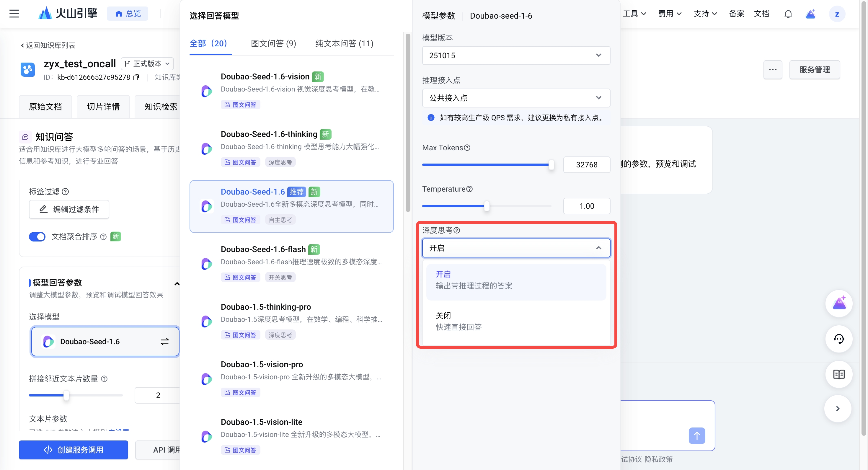Viewport: 868px width, 470px height.
Task: Select the 关闭 快速直接回答 option
Action: pos(516,322)
